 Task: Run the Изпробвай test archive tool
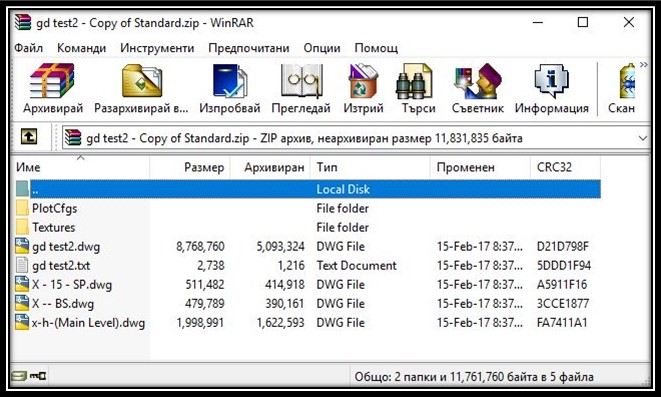[230, 80]
